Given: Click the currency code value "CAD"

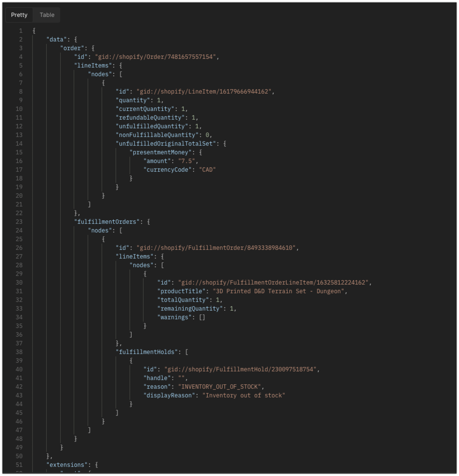Looking at the screenshot, I should tap(207, 170).
